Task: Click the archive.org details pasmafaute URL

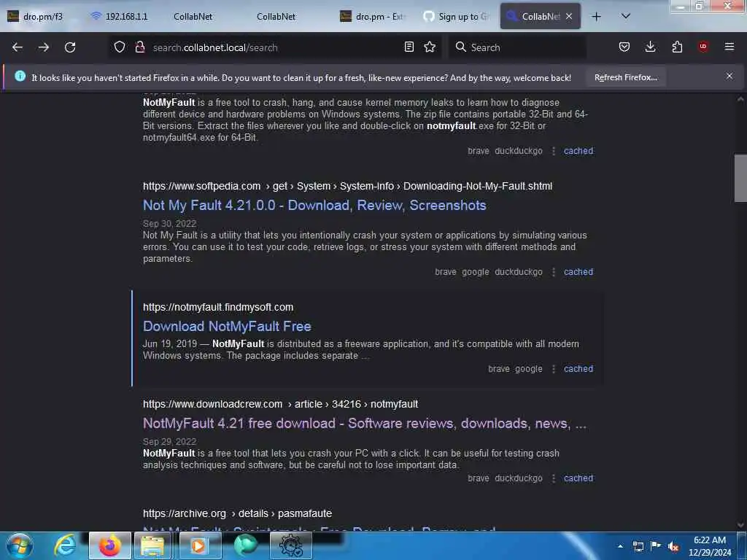Action: pos(237,513)
